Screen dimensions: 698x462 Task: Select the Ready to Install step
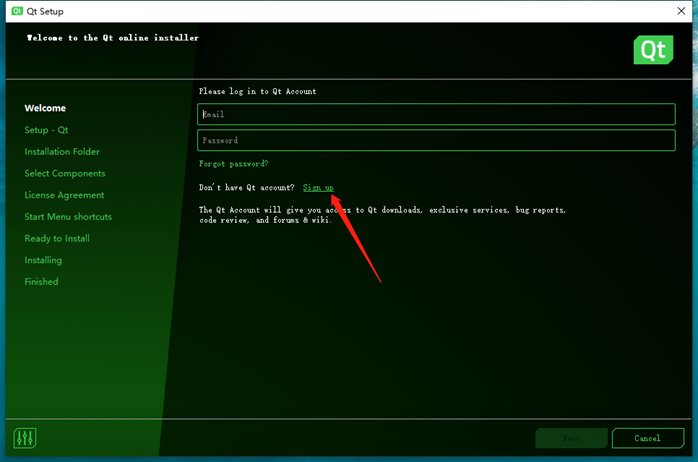[x=57, y=239]
